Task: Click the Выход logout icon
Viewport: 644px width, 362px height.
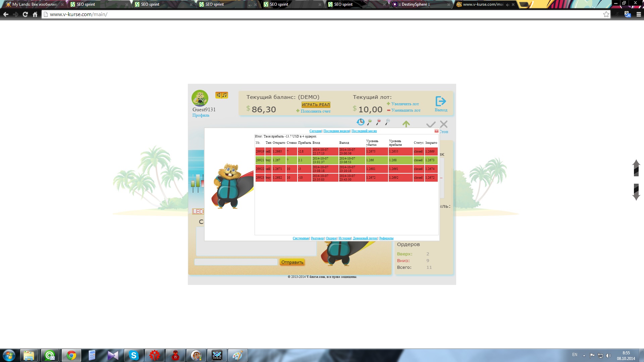Action: click(441, 101)
